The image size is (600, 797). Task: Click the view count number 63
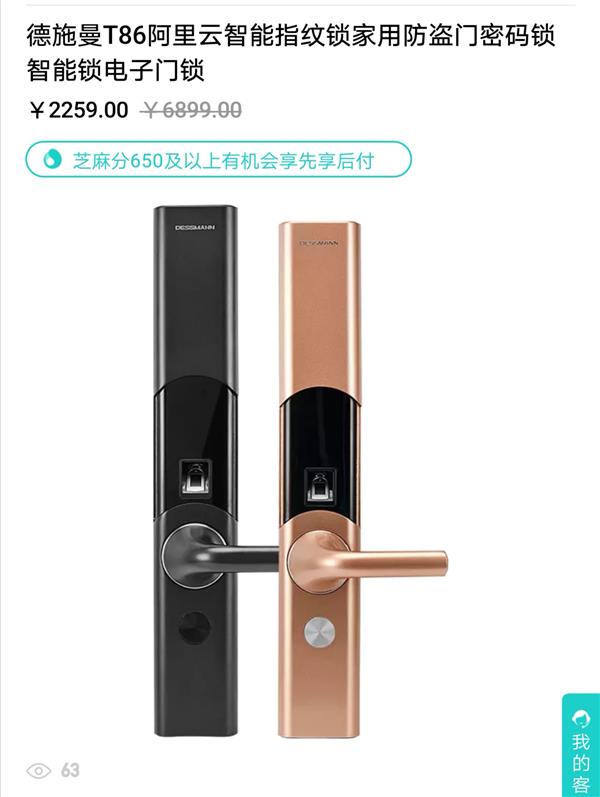click(70, 771)
